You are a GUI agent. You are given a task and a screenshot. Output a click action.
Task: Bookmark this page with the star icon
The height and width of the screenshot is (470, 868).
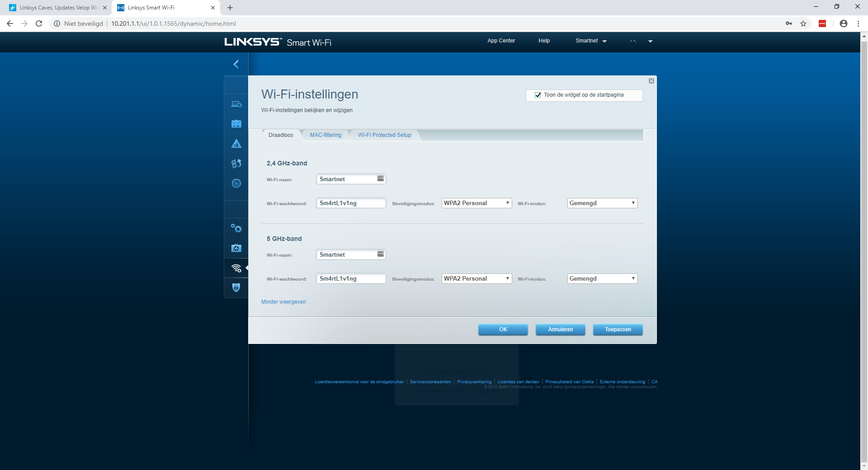coord(803,23)
